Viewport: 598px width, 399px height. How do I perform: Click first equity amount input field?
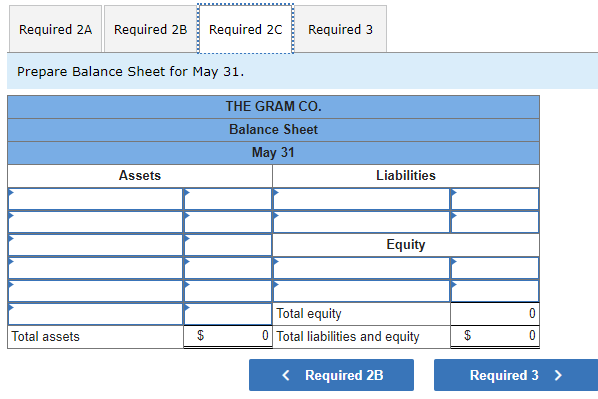(495, 268)
